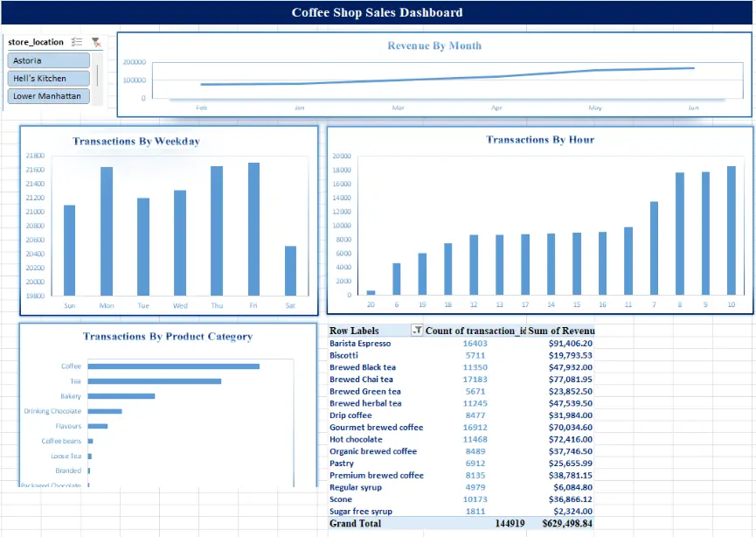The image size is (756, 537).
Task: Select Astoria in the store_location slicer
Action: [x=47, y=60]
